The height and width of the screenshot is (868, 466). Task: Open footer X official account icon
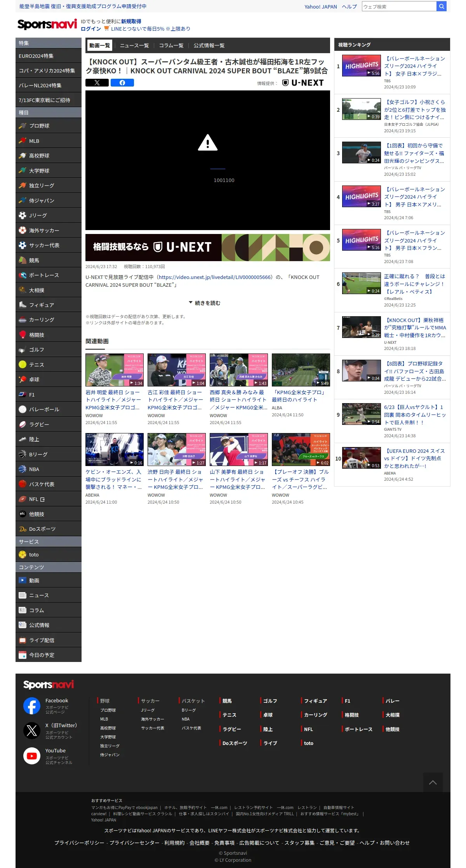[32, 731]
